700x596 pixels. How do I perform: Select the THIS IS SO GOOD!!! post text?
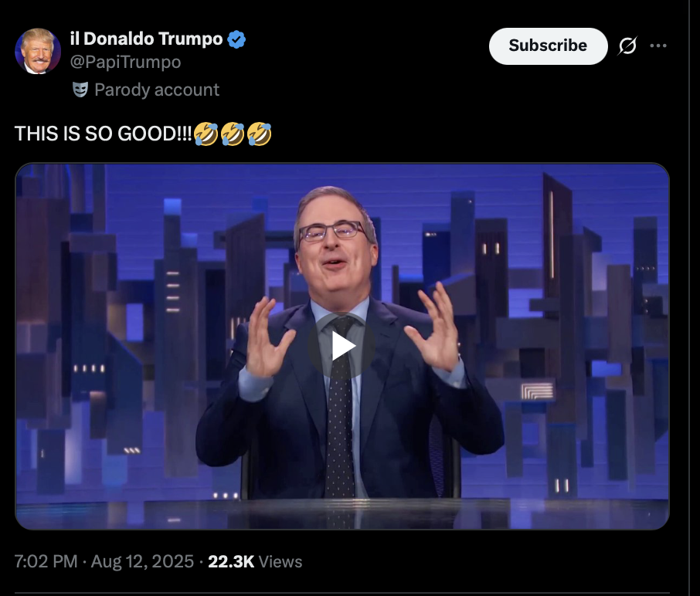click(103, 134)
